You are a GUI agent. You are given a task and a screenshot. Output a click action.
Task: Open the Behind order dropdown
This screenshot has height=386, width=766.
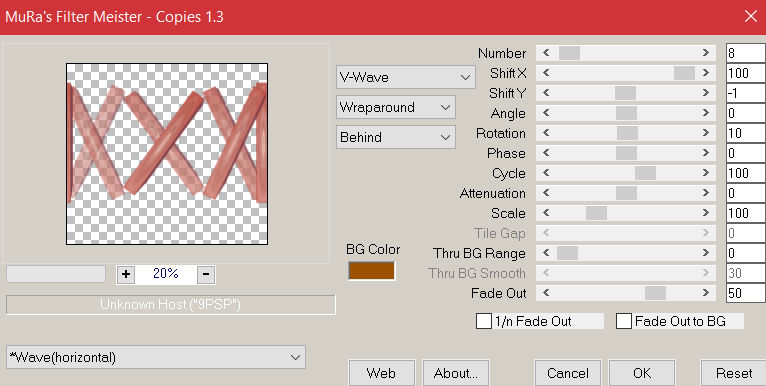(396, 137)
